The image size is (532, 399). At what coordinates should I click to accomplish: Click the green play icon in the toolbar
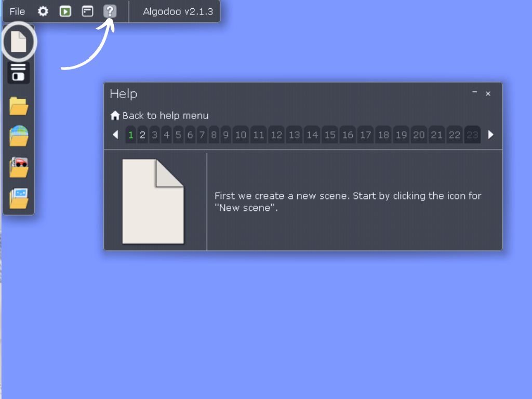(x=64, y=11)
